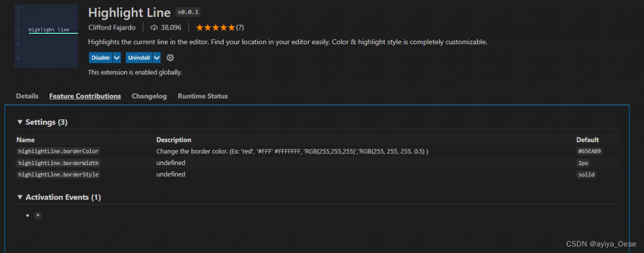Collapse the Activation Events (1) section

tap(20, 197)
